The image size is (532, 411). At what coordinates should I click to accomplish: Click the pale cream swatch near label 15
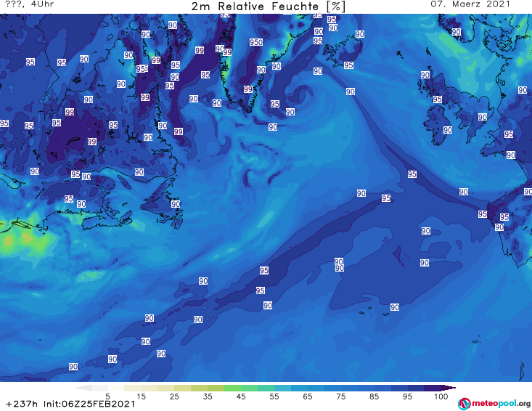tap(133, 388)
